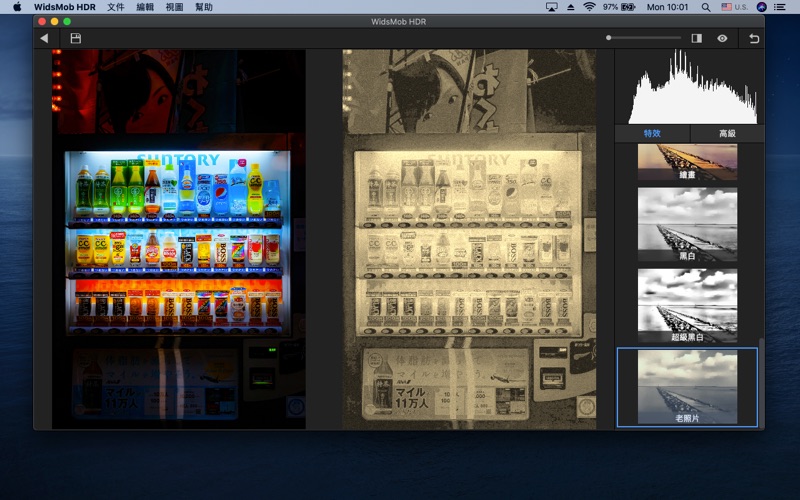Click the save icon in toolbar
800x500 pixels.
pyautogui.click(x=75, y=39)
